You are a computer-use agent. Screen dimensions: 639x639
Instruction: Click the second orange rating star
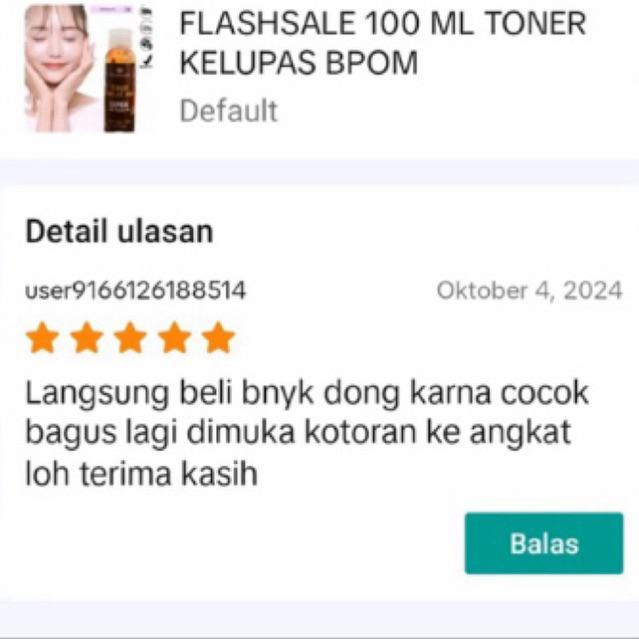(x=86, y=337)
